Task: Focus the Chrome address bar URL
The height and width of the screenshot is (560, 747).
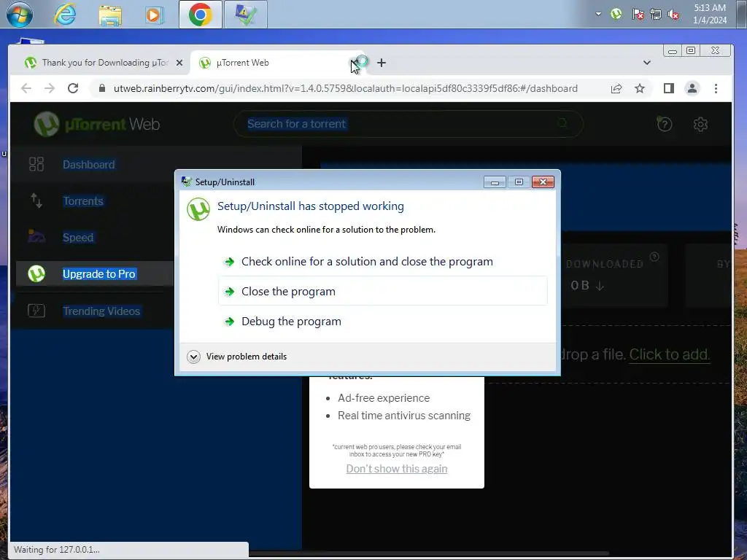Action: coord(345,88)
